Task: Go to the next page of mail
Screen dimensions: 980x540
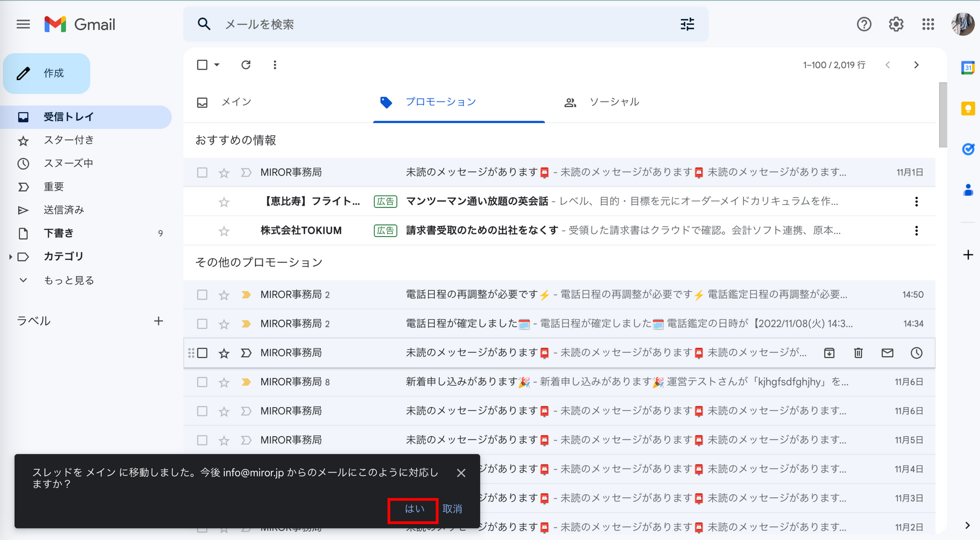Action: click(916, 65)
